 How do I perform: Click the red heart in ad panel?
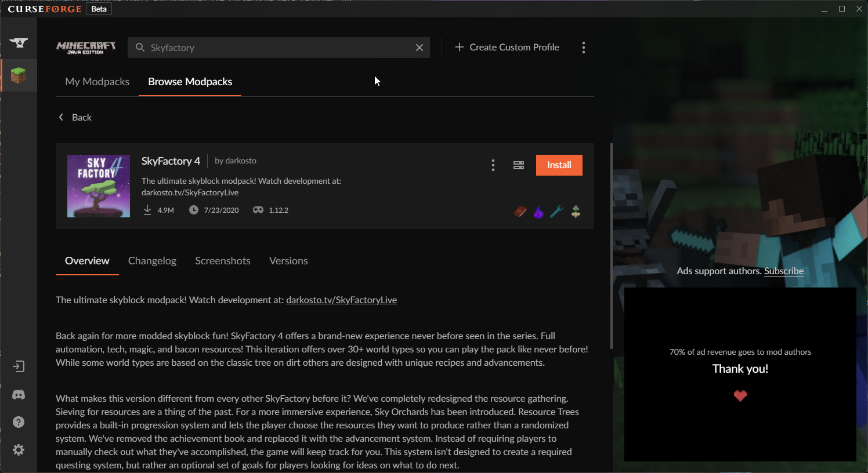pos(740,396)
